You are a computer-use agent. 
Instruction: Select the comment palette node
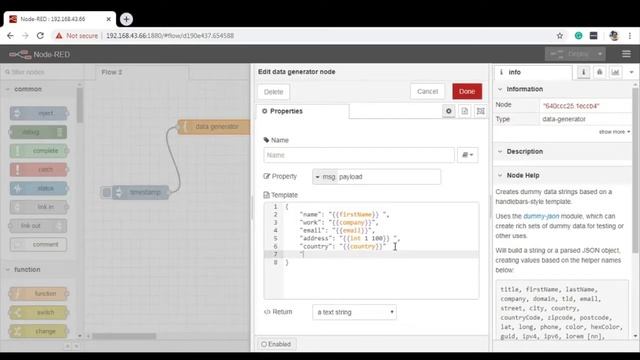(38, 244)
